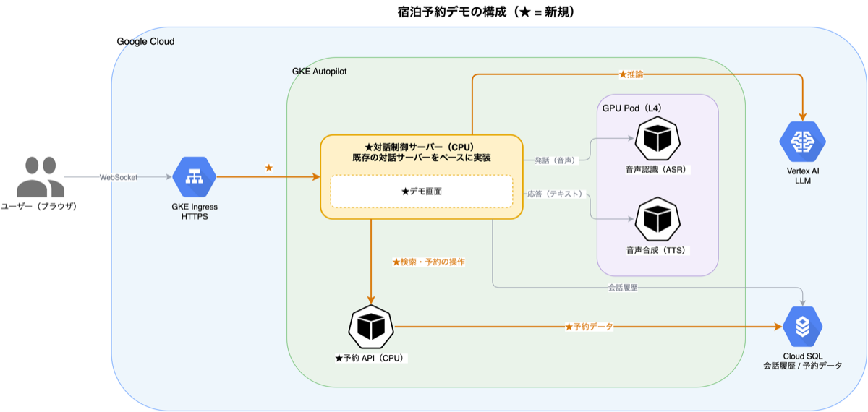
Task: Select the ★推論 arrow label
Action: 631,74
